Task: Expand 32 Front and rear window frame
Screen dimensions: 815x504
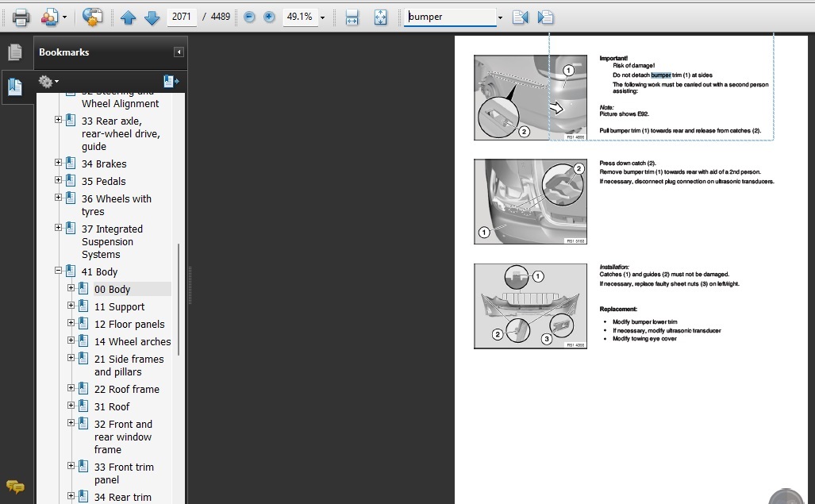Action: coord(71,423)
